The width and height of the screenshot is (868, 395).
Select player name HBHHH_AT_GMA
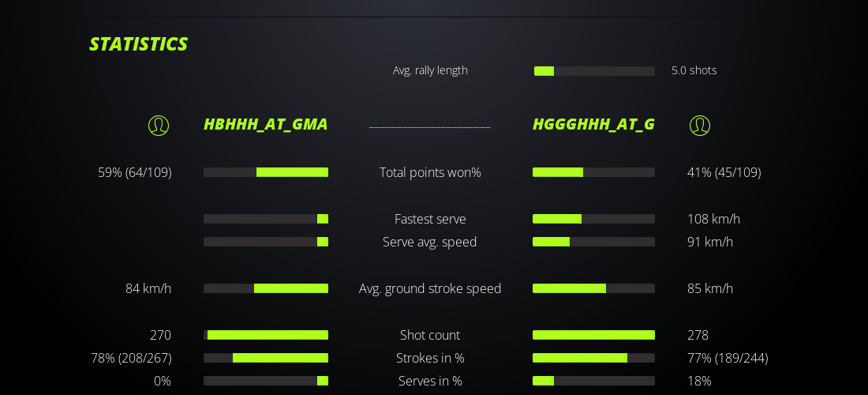pos(265,125)
